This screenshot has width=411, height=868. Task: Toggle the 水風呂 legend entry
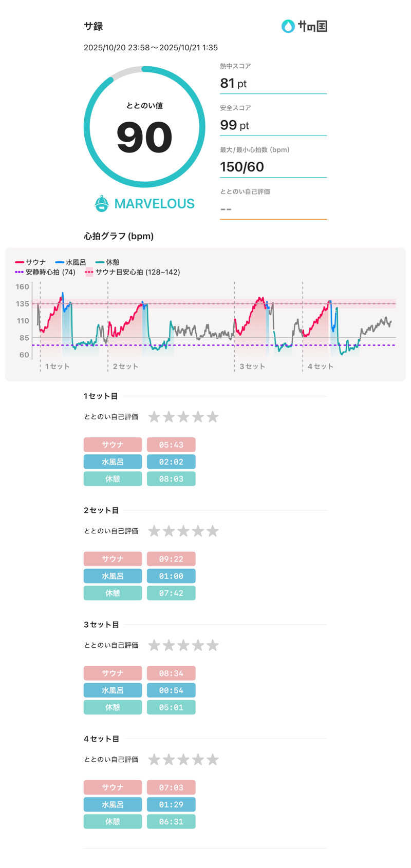coord(71,262)
